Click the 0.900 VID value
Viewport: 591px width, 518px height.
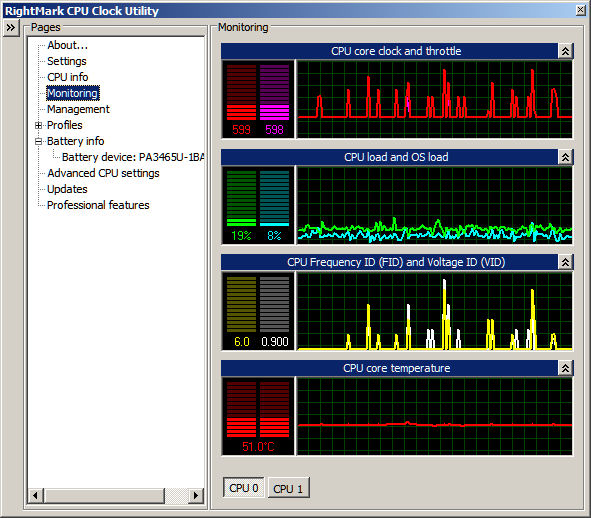(275, 342)
